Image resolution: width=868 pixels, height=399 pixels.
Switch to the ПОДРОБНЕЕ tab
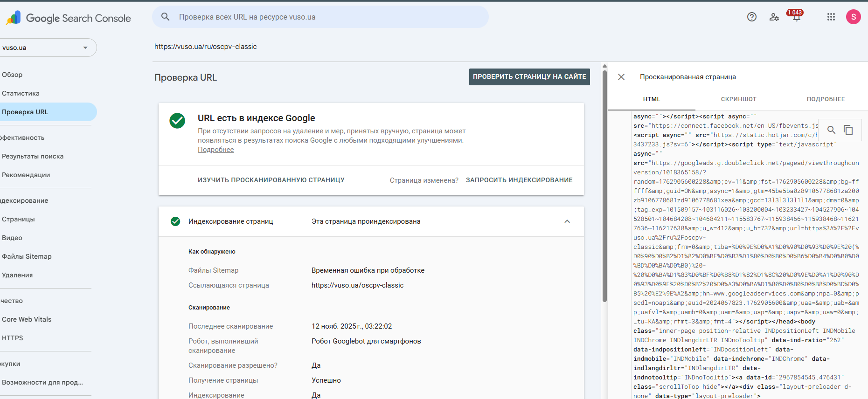[x=826, y=99]
